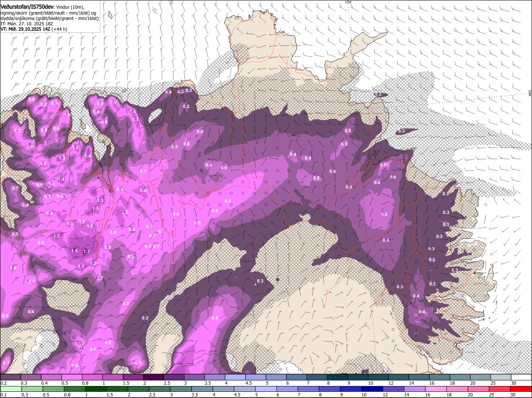The image size is (532, 398).
Task: Select the light purple 14 swatch in rain legend
Action: pyautogui.click(x=414, y=389)
